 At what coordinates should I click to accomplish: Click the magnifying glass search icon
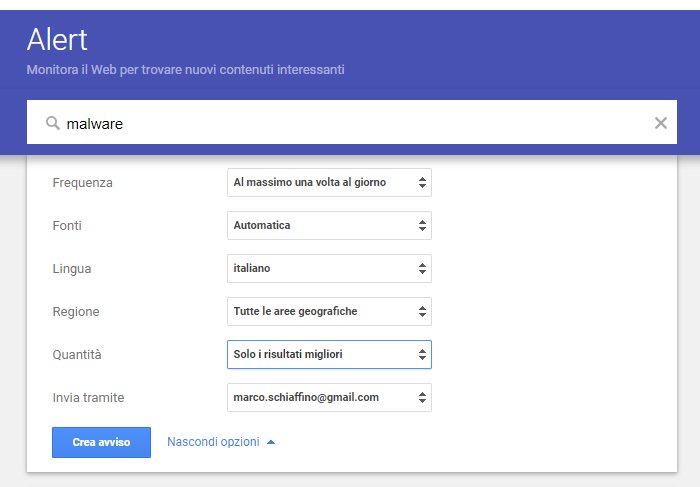[x=53, y=123]
